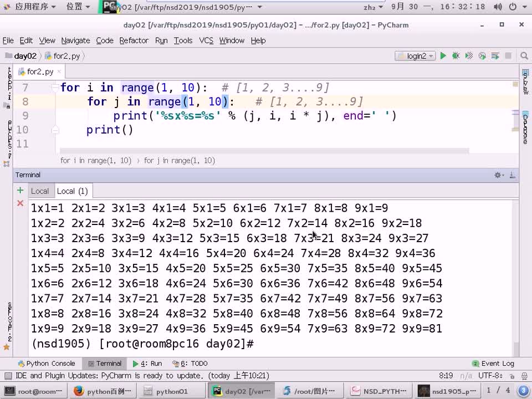Click the gray stop process icon
This screenshot has width=532, height=399.
pyautogui.click(x=508, y=56)
